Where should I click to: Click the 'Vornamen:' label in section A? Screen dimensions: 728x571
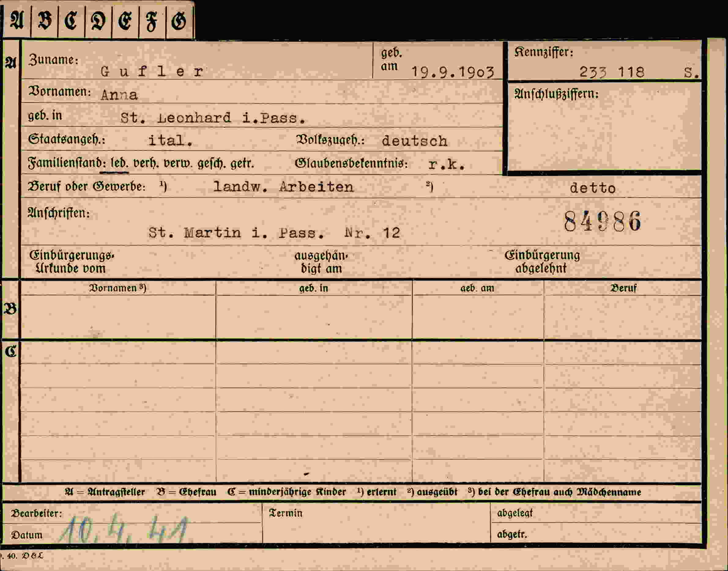click(60, 91)
